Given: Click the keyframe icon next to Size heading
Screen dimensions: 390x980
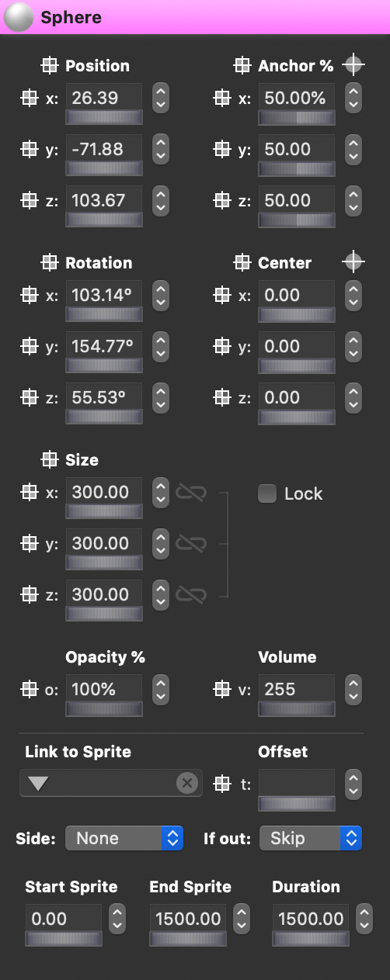Looking at the screenshot, I should coord(49,459).
